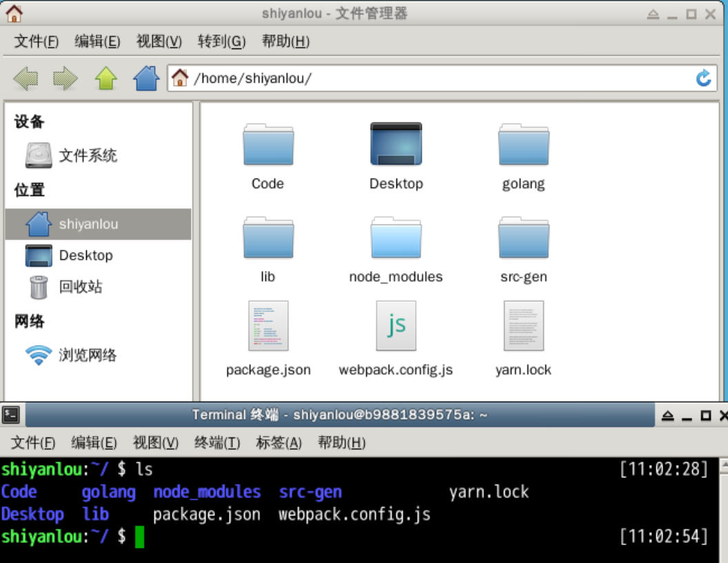Open the home folder via the blue house toolbar icon
The width and height of the screenshot is (728, 563).
tap(146, 78)
